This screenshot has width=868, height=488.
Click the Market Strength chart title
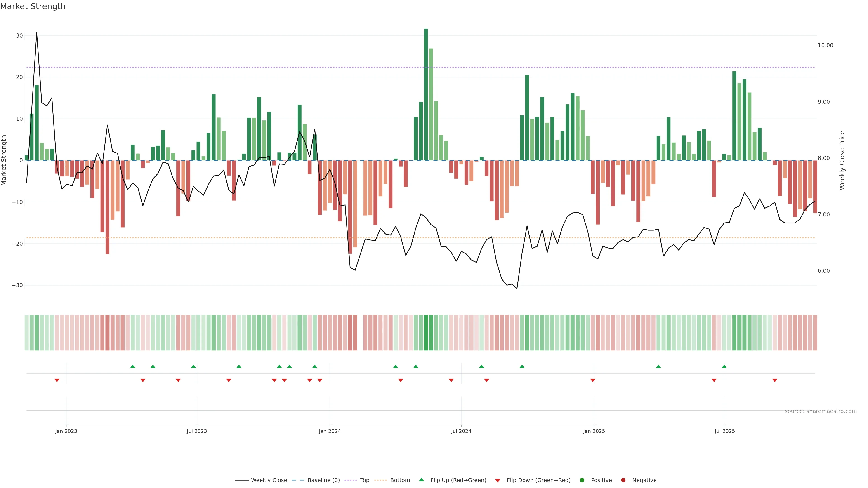[33, 6]
